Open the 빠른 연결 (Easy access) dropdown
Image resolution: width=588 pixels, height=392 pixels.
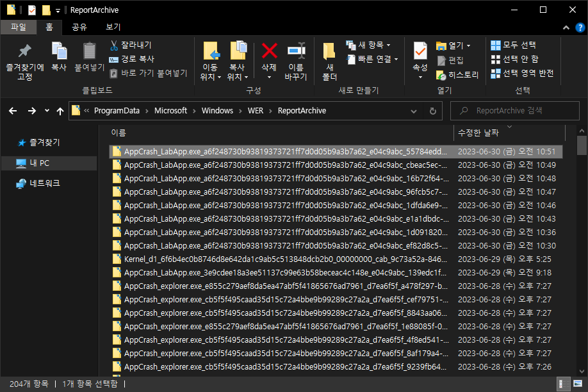[x=372, y=60]
